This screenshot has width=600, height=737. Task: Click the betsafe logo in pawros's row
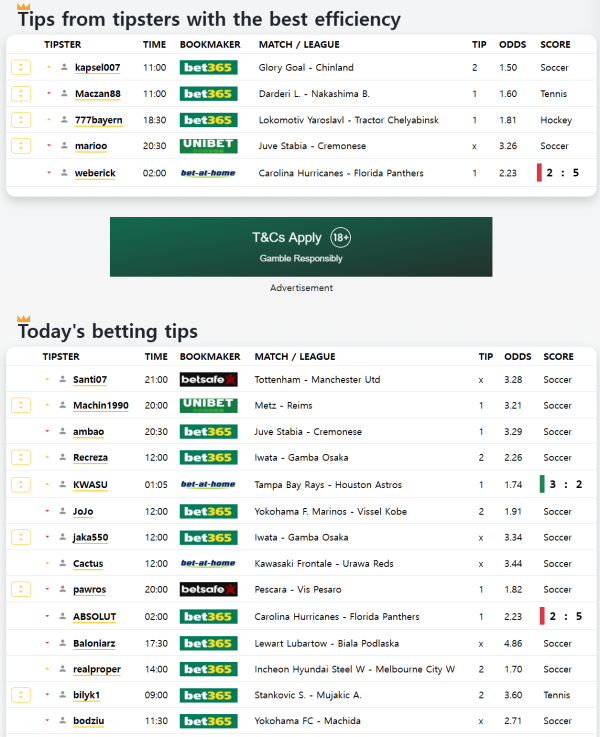coord(208,590)
